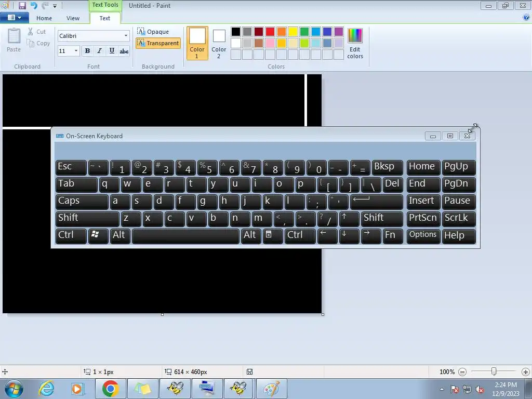This screenshot has width=532, height=399.
Task: Click the left Ctrl key on keyboard
Action: pos(71,236)
